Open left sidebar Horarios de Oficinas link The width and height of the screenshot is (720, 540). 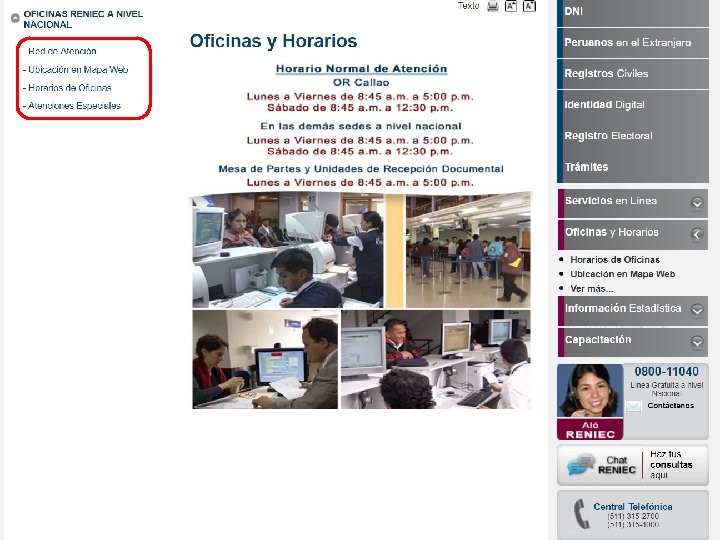[x=70, y=88]
